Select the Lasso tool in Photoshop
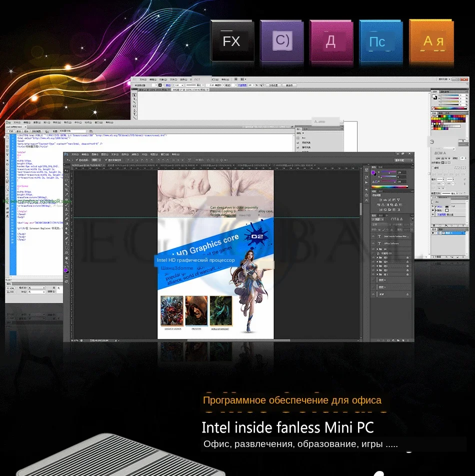The height and width of the screenshot is (476, 475). point(66,180)
